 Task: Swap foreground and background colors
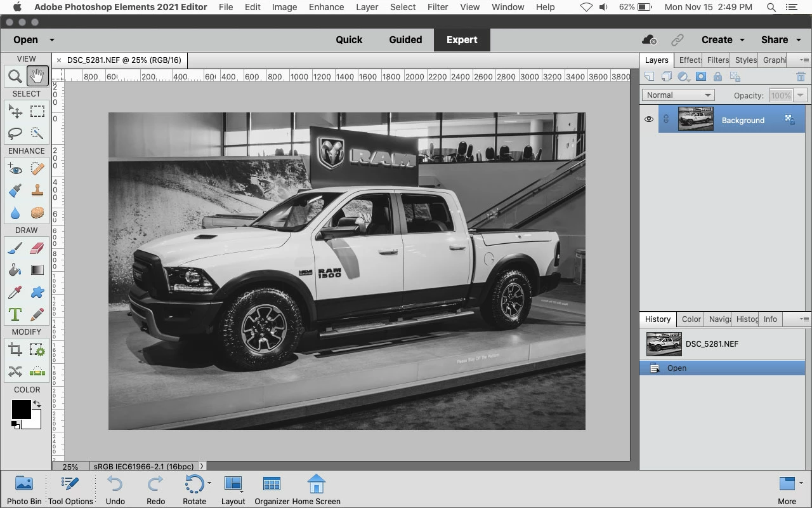coord(37,404)
